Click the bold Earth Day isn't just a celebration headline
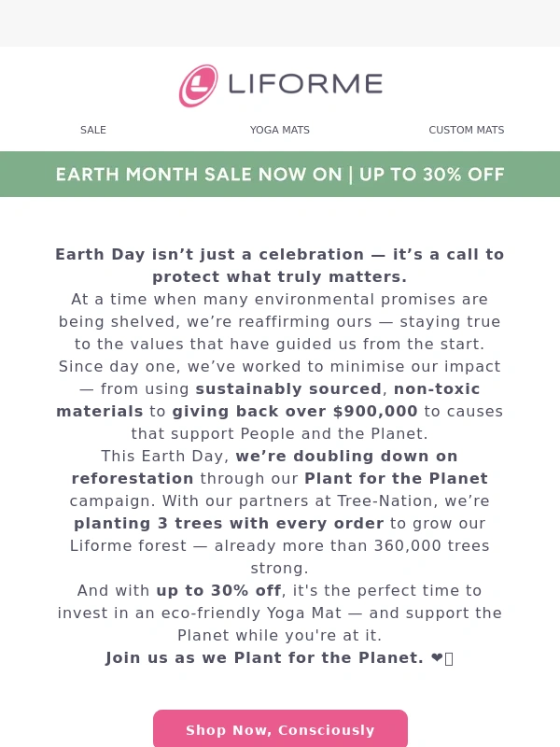The width and height of the screenshot is (560, 747). (280, 265)
